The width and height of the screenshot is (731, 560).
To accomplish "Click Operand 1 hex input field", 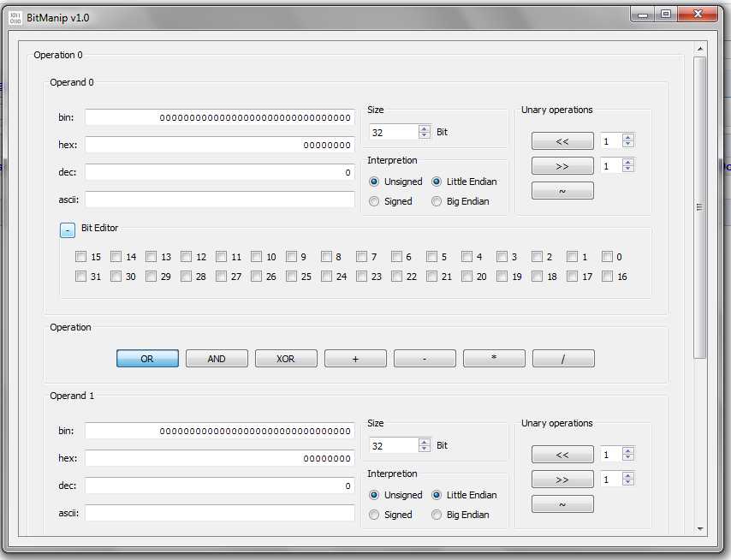I will coord(220,458).
